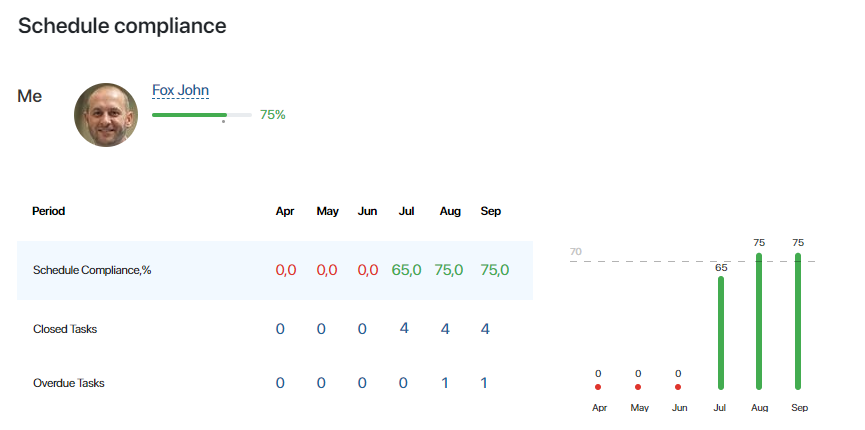865x430 pixels.
Task: Click the September compliance value 75,0
Action: pyautogui.click(x=494, y=270)
